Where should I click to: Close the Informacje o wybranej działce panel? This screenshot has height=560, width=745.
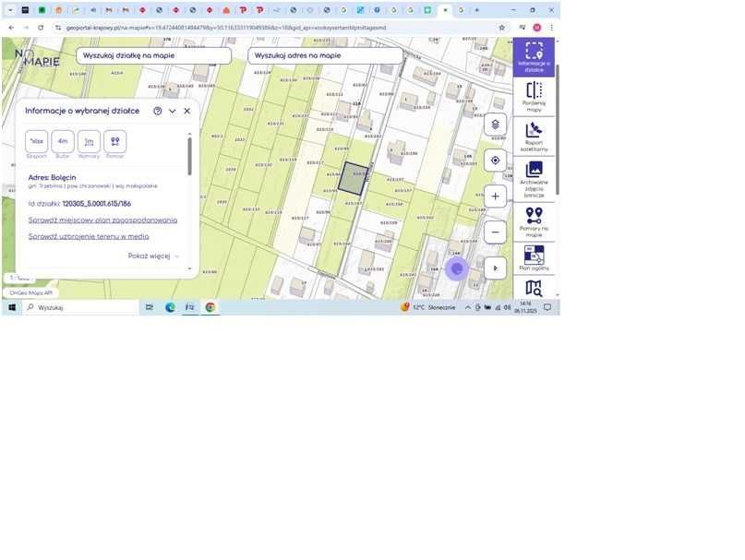click(x=187, y=111)
